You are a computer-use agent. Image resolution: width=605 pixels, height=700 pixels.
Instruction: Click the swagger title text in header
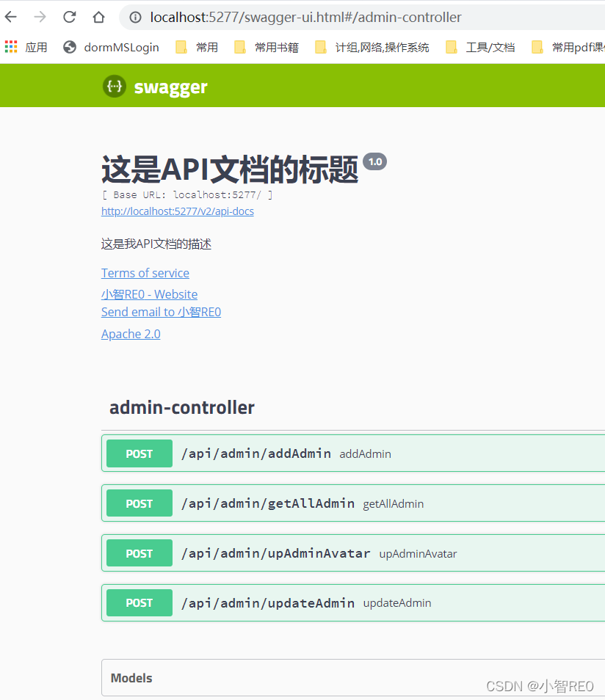coord(170,87)
